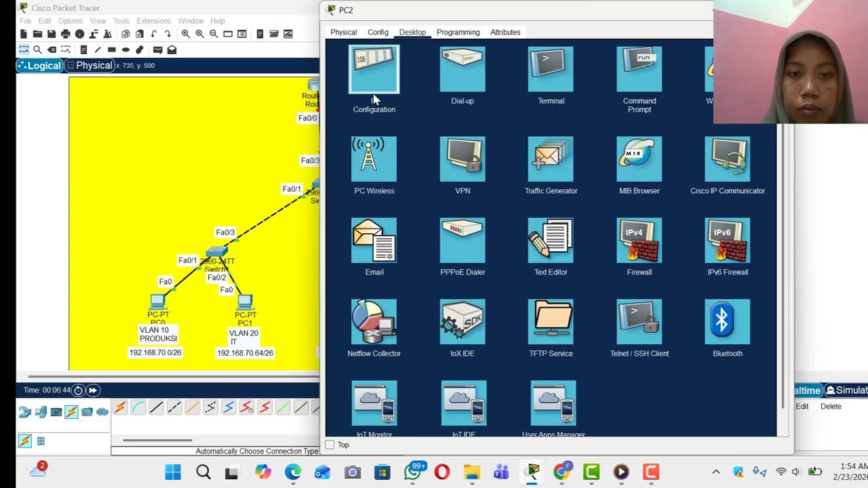868x488 pixels.
Task: Select the Delete tool in toolbar
Action: [52, 49]
